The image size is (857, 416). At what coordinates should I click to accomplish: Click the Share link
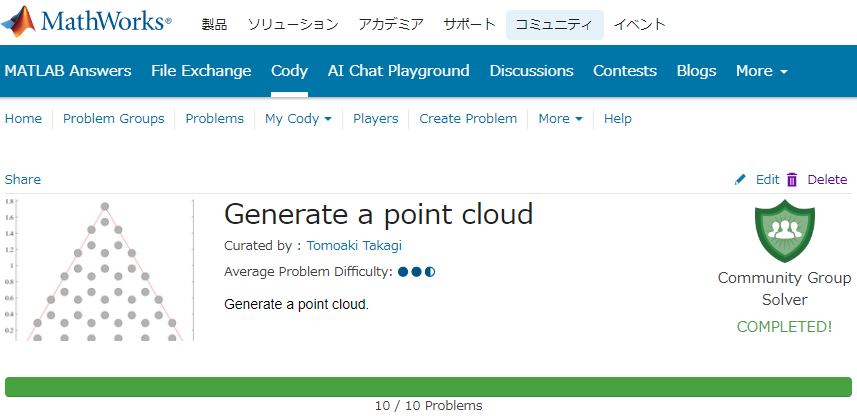pos(22,180)
